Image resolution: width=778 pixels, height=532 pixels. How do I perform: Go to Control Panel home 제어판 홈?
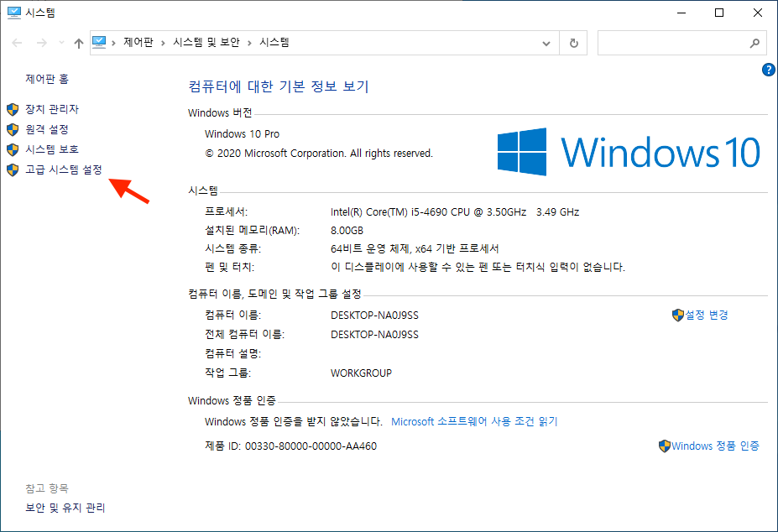47,79
